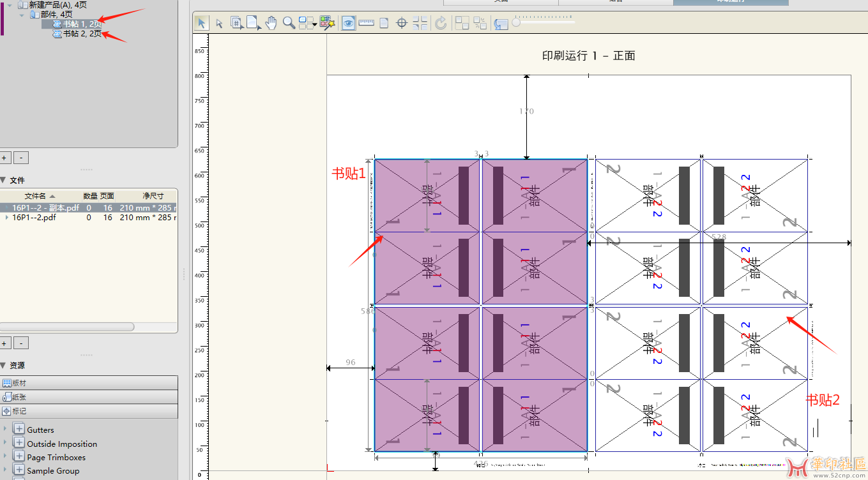Select the Gutters group icon
868x480 pixels.
(19, 429)
